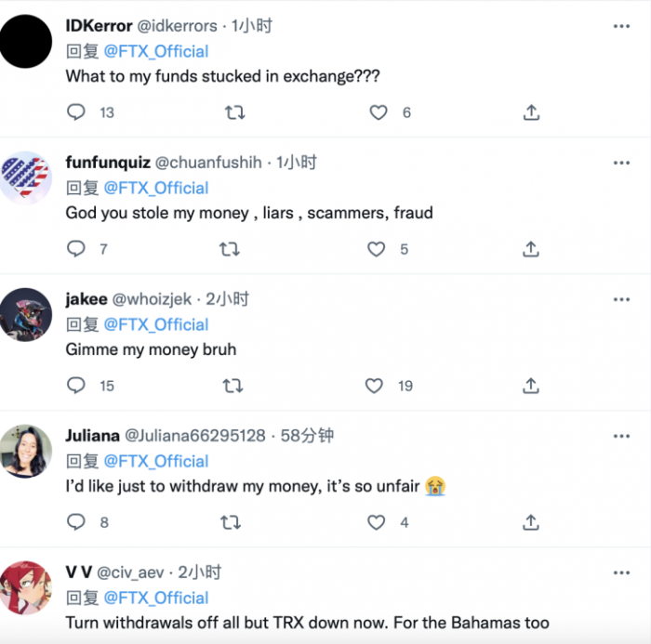The width and height of the screenshot is (651, 644).
Task: Share IDKerror's tweet using share icon
Action: (x=531, y=112)
